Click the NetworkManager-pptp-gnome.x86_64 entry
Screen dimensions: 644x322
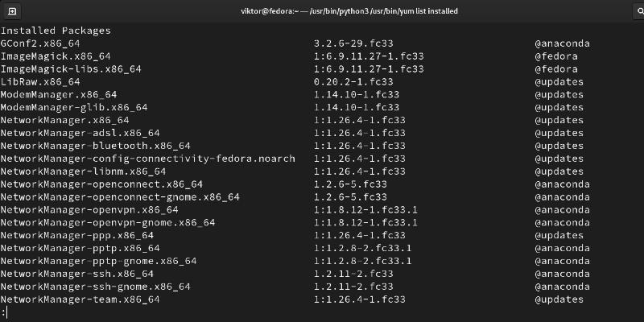coord(98,261)
